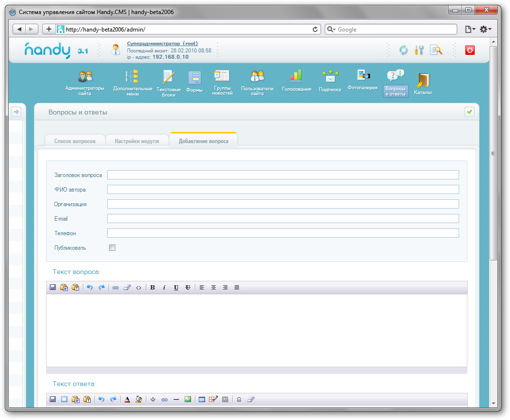The image size is (510, 420).
Task: Open the Голосования module
Action: coord(296,81)
